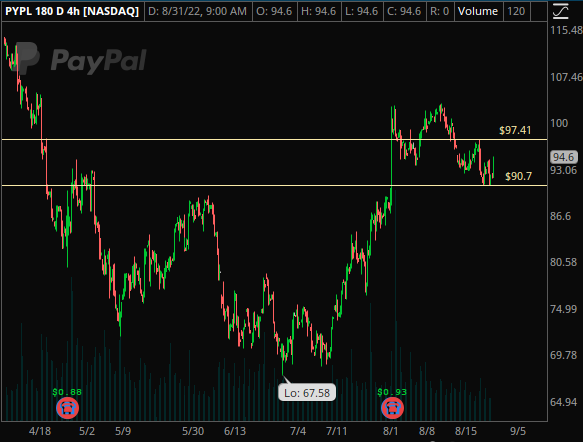This screenshot has height=442, width=583.
Task: Open the $0.88 earnings phone icon
Action: [67, 408]
